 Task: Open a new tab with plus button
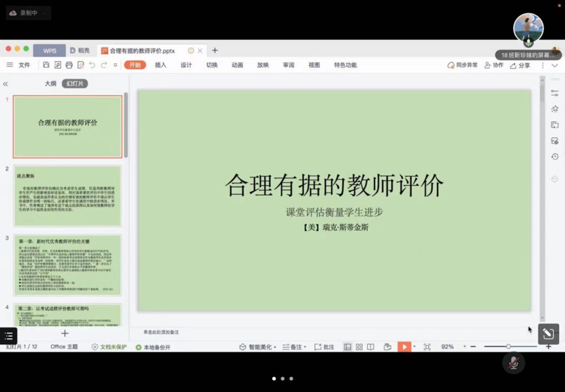pos(215,50)
